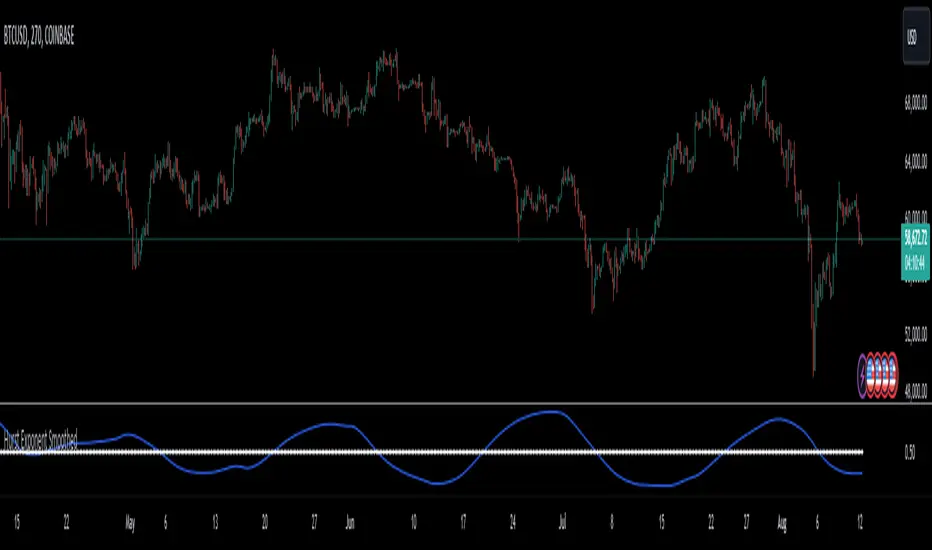Click the divider between price and indicator panes

pos(466,404)
